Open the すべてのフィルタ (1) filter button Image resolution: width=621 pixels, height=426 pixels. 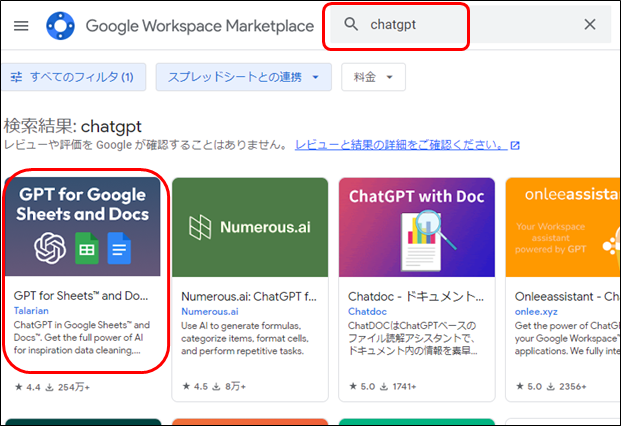[x=74, y=77]
